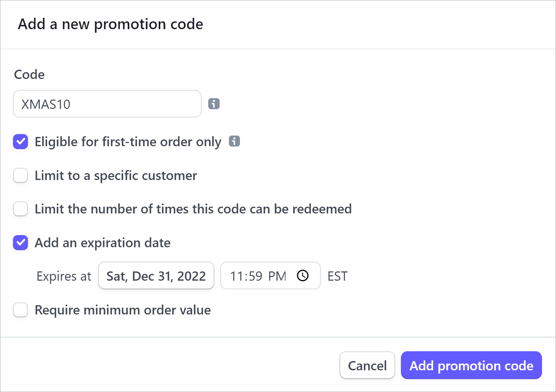Select the hour value 11 in time field
This screenshot has height=392, width=556.
point(236,276)
